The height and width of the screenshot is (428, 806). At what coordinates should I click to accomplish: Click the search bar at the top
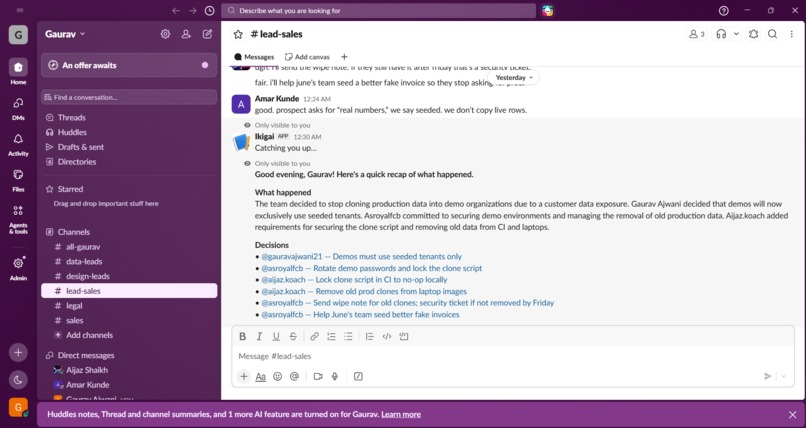(378, 10)
